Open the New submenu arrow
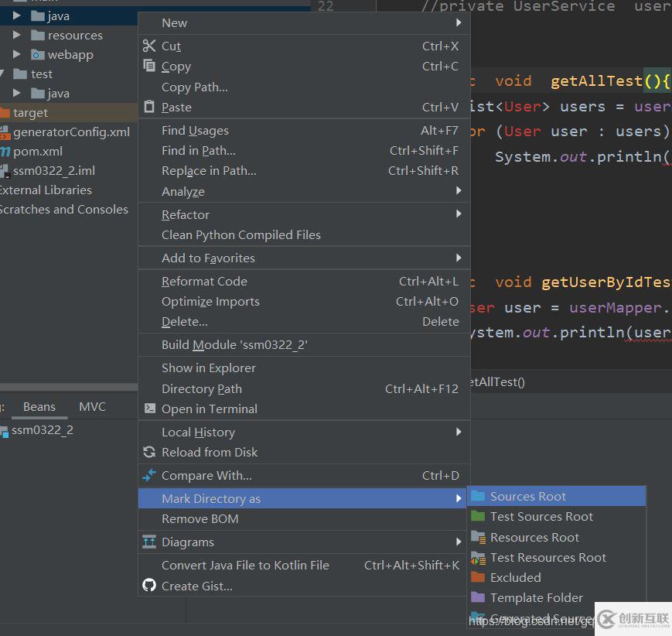The width and height of the screenshot is (672, 636). click(459, 22)
